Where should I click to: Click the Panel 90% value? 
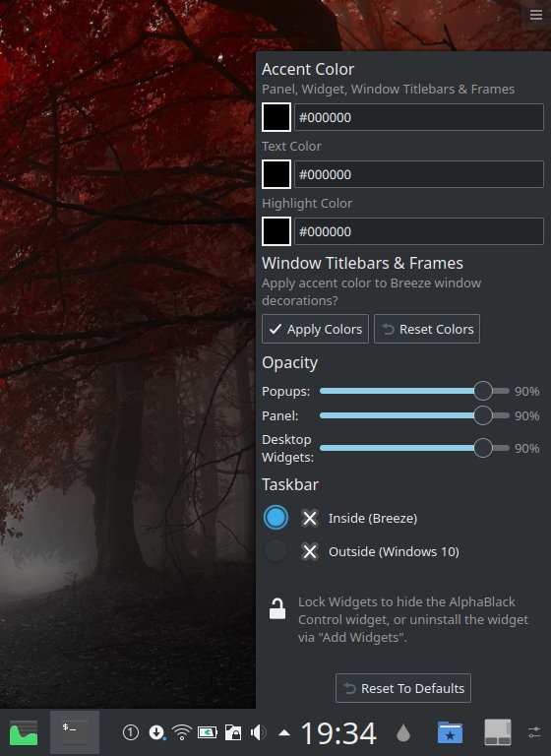[527, 415]
